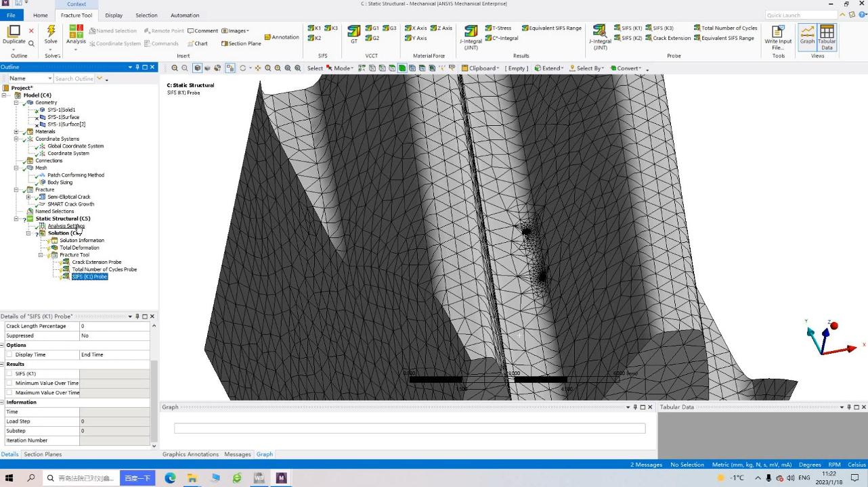Open the Messages tab

[x=237, y=455]
